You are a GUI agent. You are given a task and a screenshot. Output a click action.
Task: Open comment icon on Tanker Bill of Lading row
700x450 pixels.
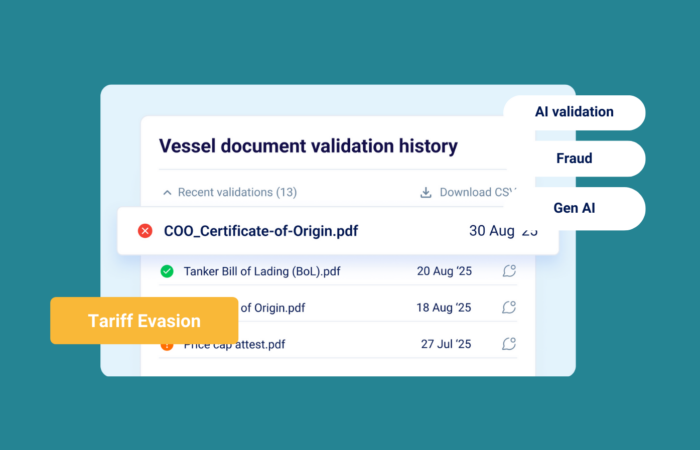click(x=509, y=271)
